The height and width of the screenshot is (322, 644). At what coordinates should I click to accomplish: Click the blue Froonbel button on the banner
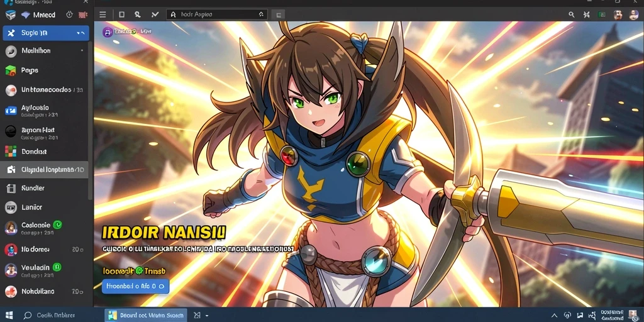[136, 286]
